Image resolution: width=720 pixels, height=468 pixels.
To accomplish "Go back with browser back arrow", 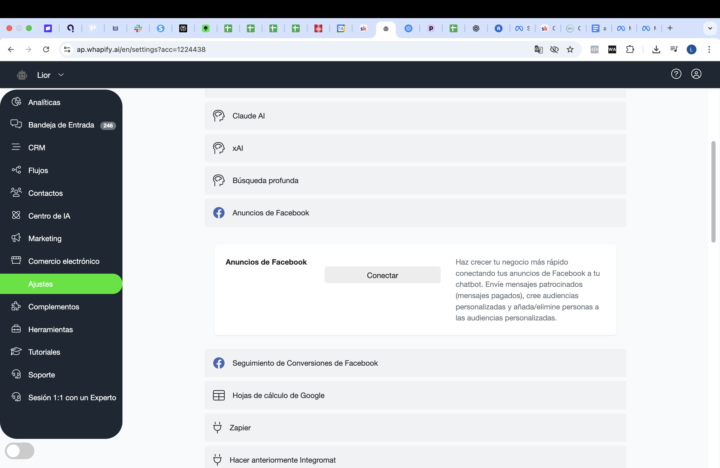I will [x=11, y=49].
